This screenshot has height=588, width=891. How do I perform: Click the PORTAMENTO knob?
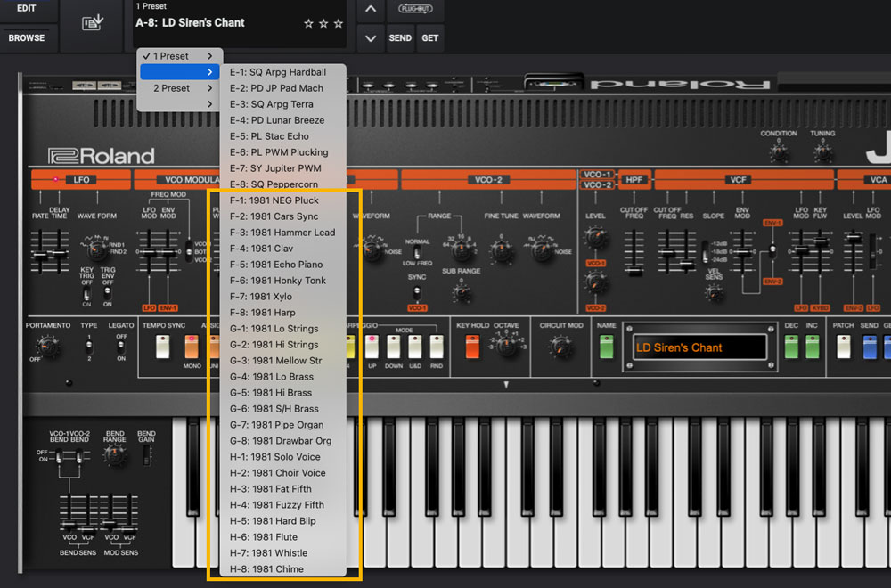[46, 346]
